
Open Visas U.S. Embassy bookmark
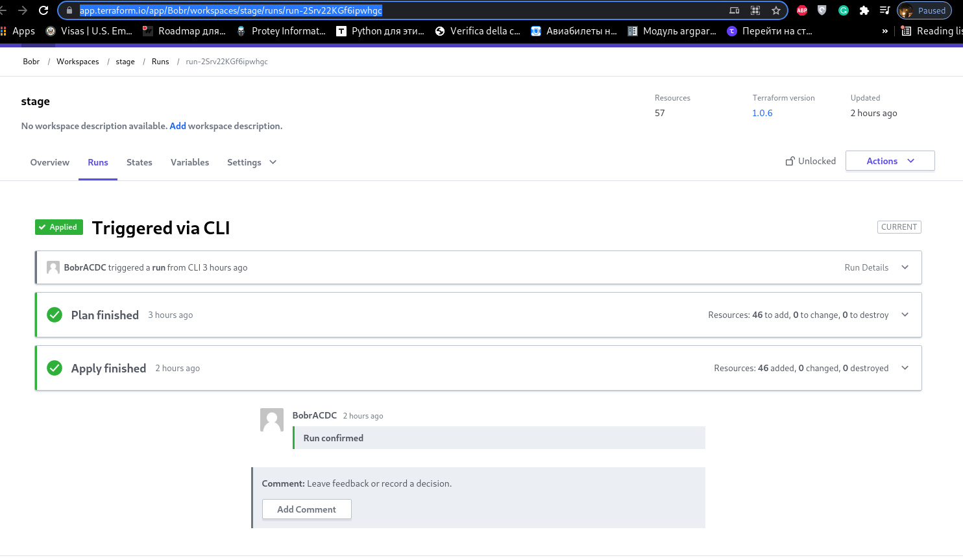[89, 30]
